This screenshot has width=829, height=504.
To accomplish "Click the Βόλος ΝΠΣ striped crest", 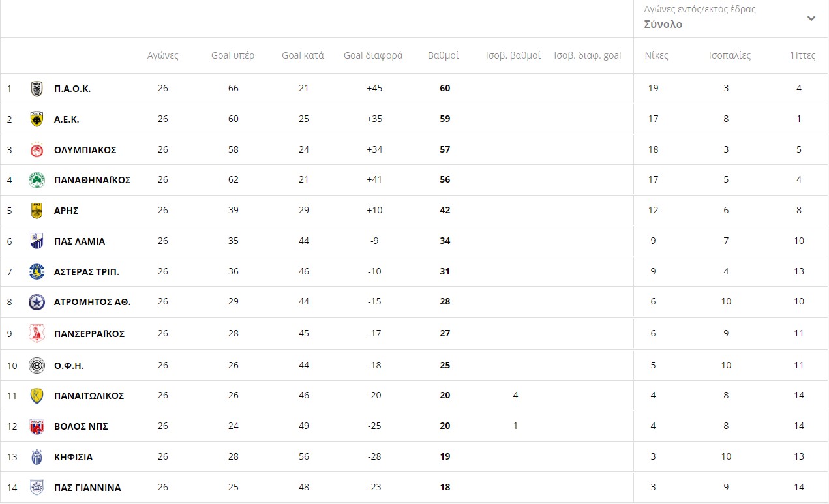I will (x=37, y=426).
